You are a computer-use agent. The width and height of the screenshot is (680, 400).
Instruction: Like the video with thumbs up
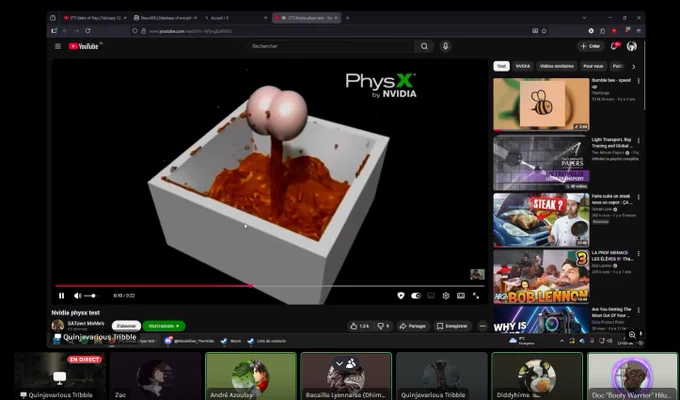point(360,326)
